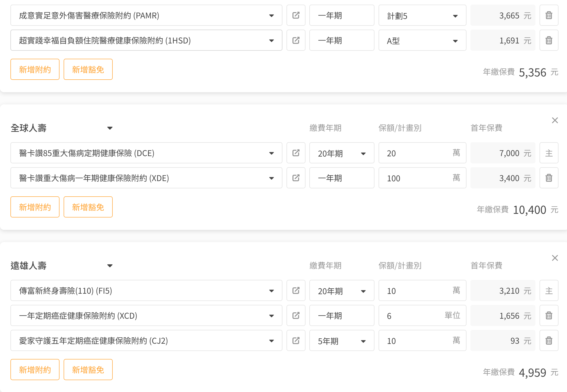Open external link for FI5 product
The width and height of the screenshot is (567, 392).
[296, 291]
